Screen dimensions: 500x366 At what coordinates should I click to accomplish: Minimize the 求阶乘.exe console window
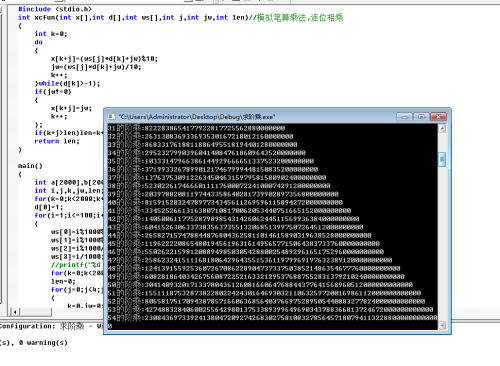pos(405,117)
